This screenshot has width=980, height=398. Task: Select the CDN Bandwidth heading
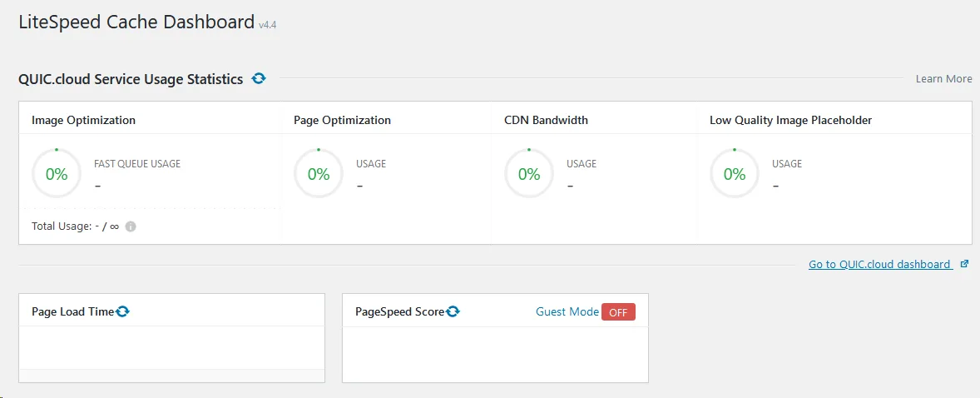(x=546, y=120)
